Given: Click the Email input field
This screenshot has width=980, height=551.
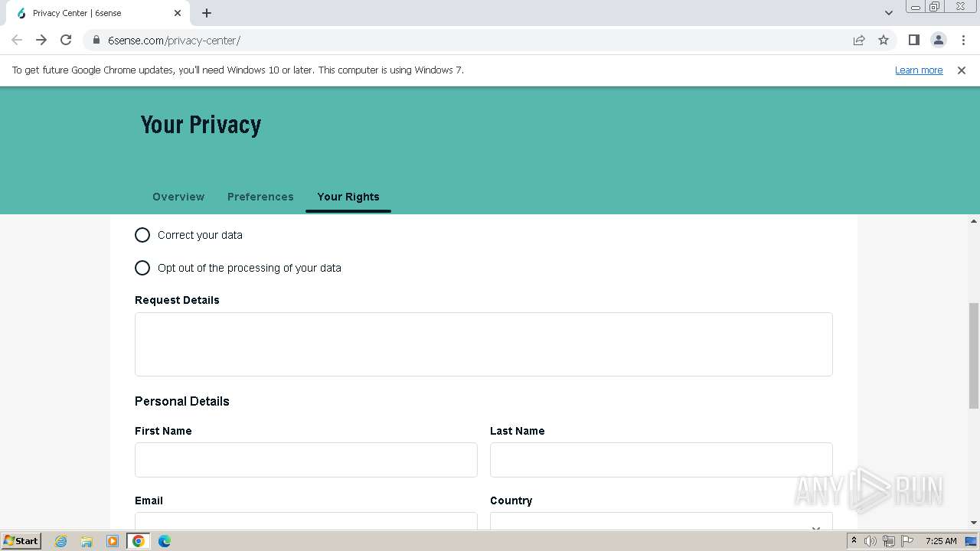Looking at the screenshot, I should click(x=306, y=520).
